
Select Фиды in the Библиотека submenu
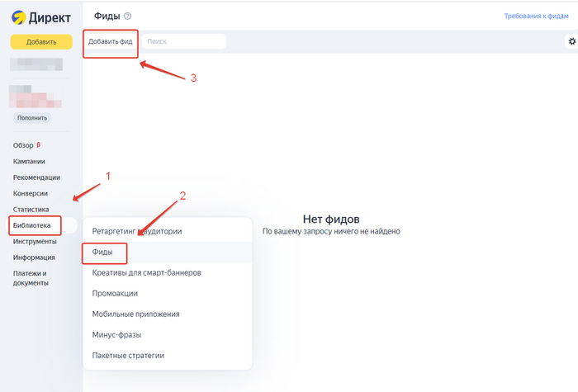click(102, 252)
